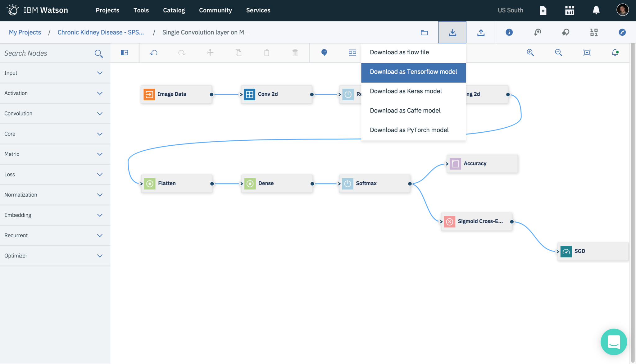Click the Cut (scissors) icon

(x=210, y=53)
